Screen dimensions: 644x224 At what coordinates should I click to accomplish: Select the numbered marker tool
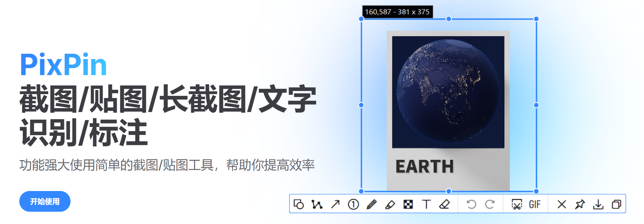click(x=353, y=204)
